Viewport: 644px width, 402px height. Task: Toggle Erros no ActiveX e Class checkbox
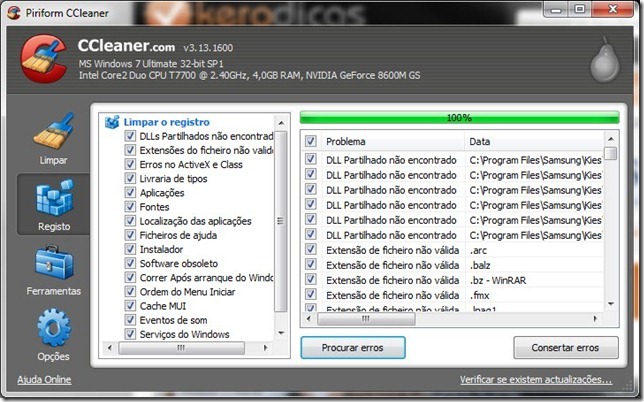pyautogui.click(x=130, y=164)
